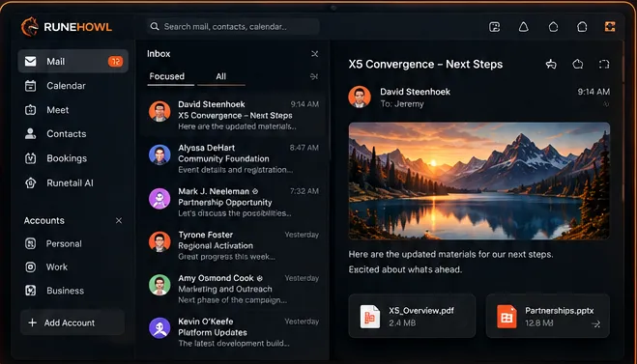Open notifications bell in top bar

coord(524,27)
